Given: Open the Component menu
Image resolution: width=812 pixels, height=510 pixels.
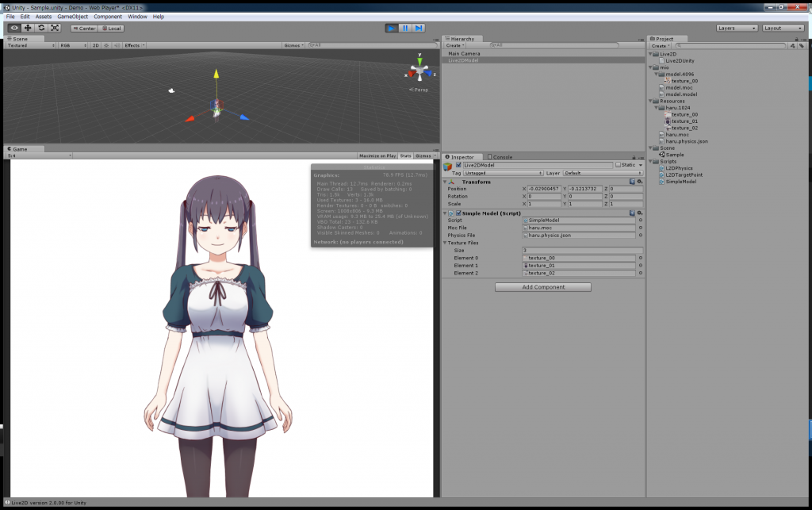Looking at the screenshot, I should pos(108,17).
